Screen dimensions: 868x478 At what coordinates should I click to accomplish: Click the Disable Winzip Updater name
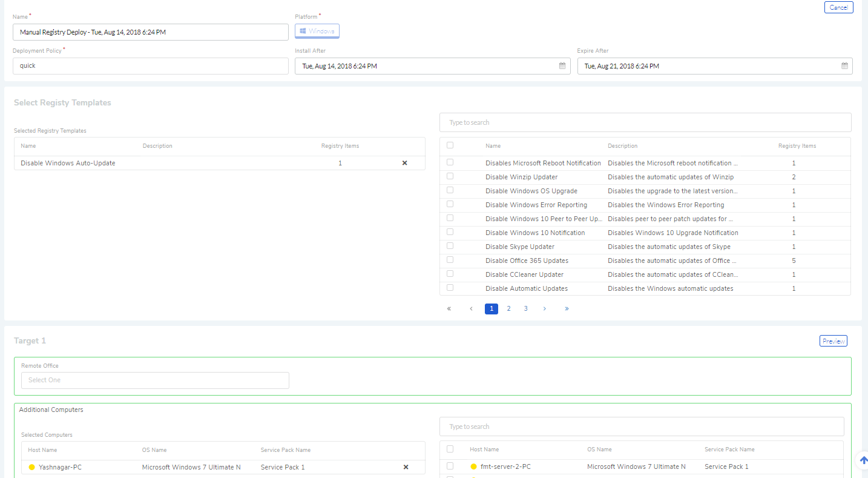pyautogui.click(x=522, y=177)
